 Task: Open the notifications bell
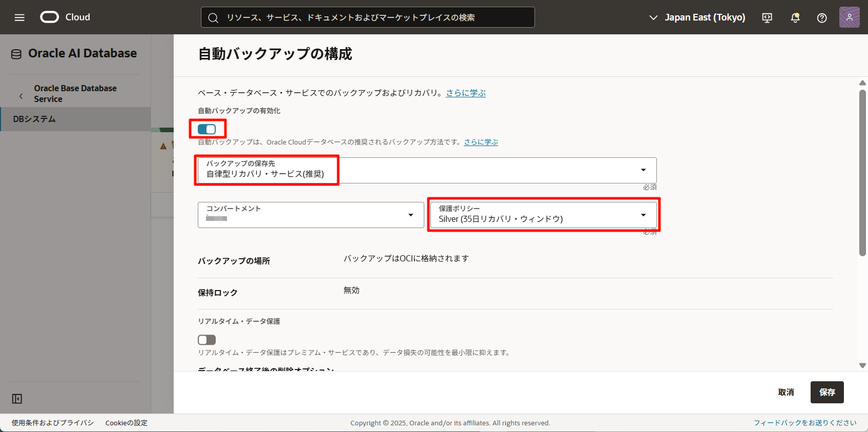point(795,17)
